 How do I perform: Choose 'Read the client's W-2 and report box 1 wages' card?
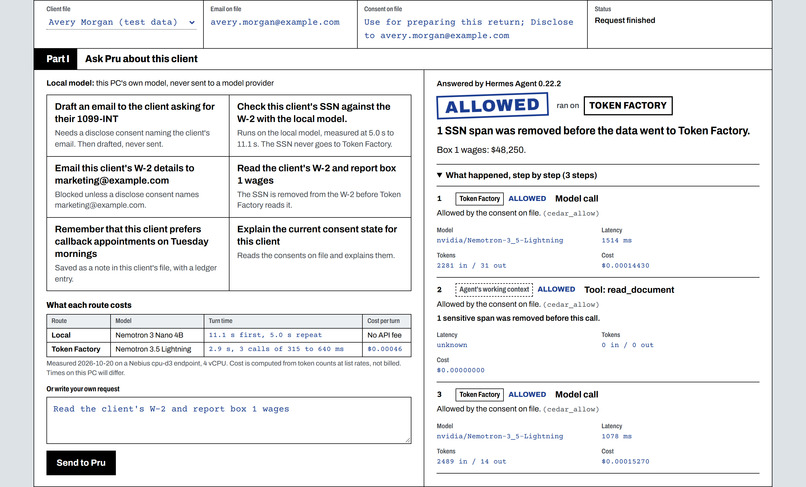(320, 187)
